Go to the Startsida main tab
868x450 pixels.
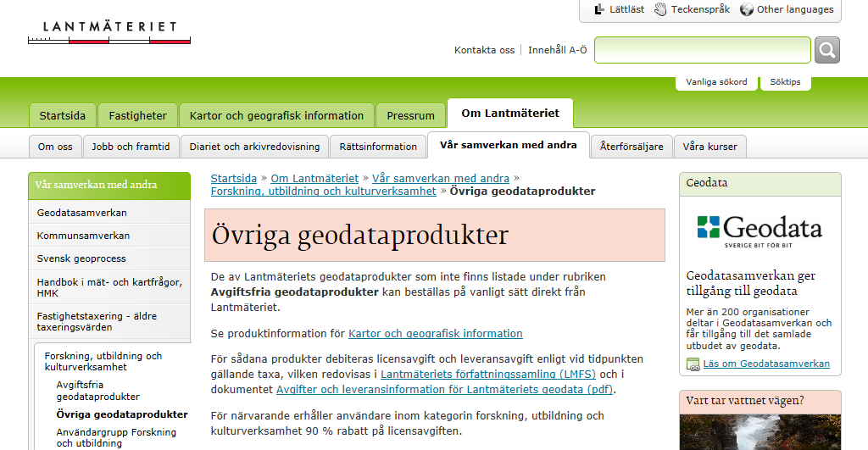click(x=63, y=116)
